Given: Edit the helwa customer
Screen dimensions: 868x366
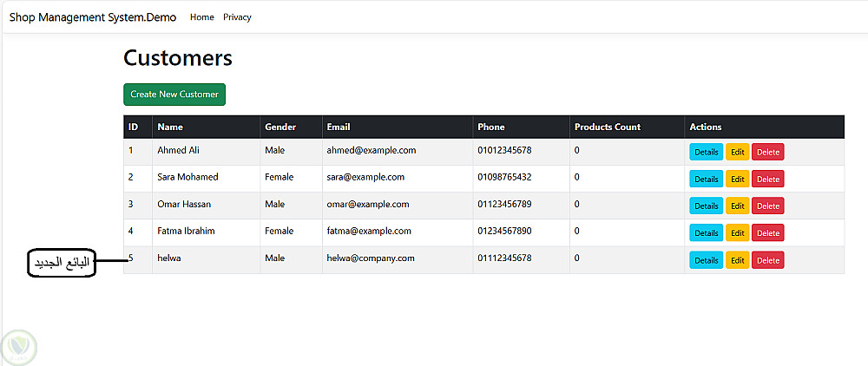Looking at the screenshot, I should point(737,259).
